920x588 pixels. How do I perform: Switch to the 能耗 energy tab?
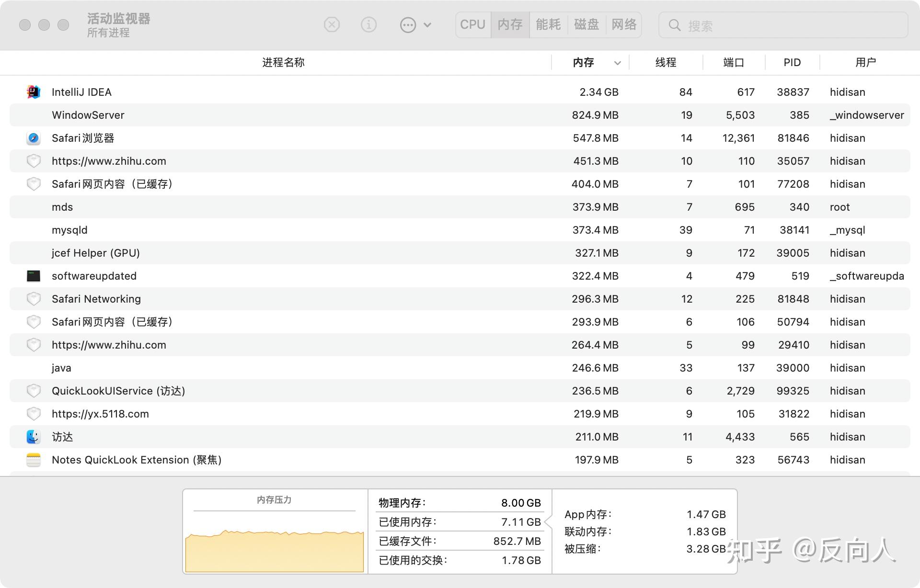[x=548, y=24]
